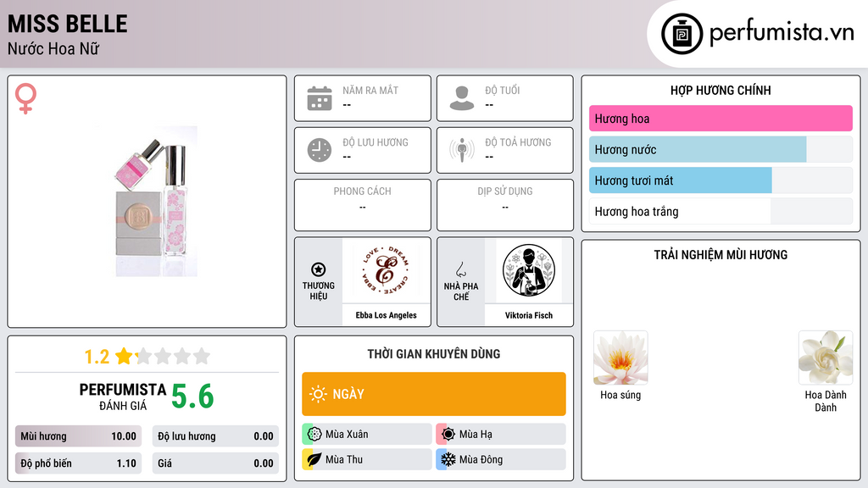Open the Ebba Los Angeles brand logo
Image resolution: width=868 pixels, height=488 pixels.
pos(386,270)
